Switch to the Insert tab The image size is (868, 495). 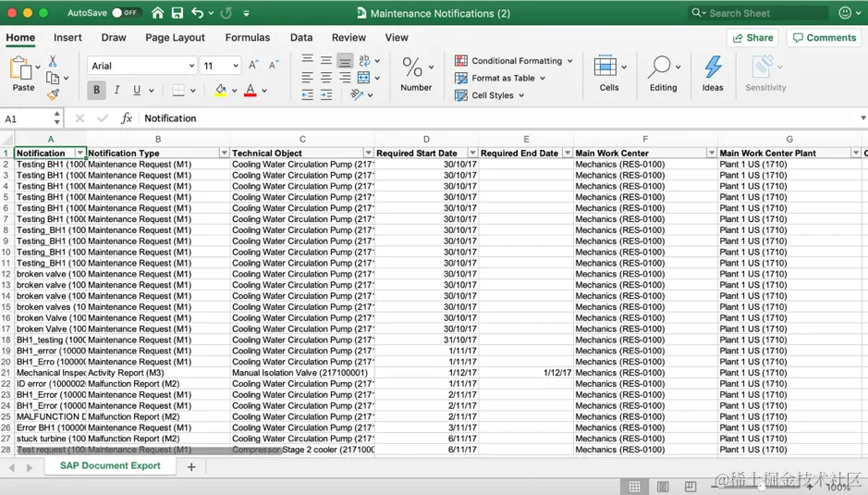point(67,38)
